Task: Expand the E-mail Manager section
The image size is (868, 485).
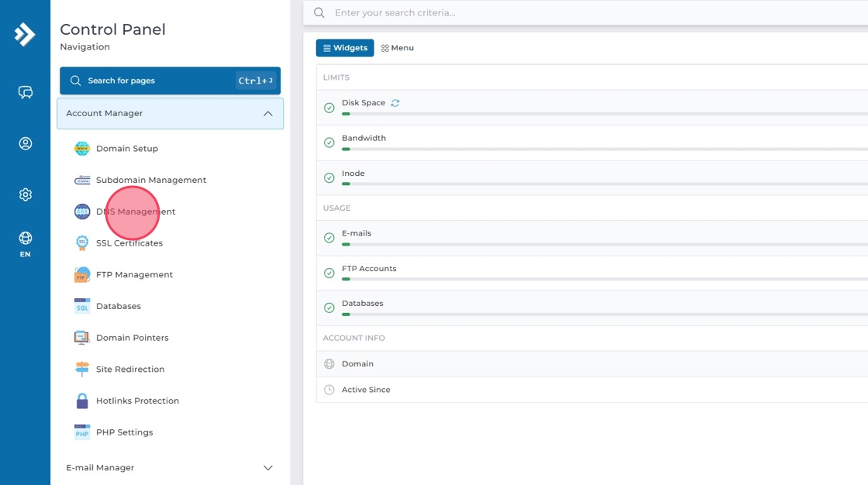Action: point(268,468)
